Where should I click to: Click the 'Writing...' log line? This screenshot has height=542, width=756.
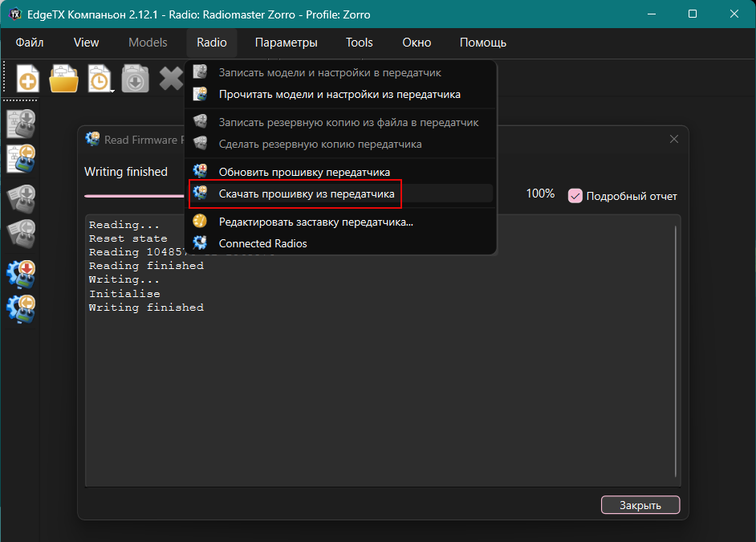tap(124, 279)
